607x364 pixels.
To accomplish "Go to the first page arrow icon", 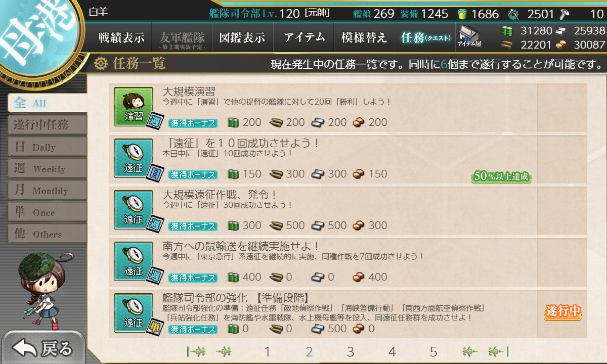I will click(x=196, y=351).
